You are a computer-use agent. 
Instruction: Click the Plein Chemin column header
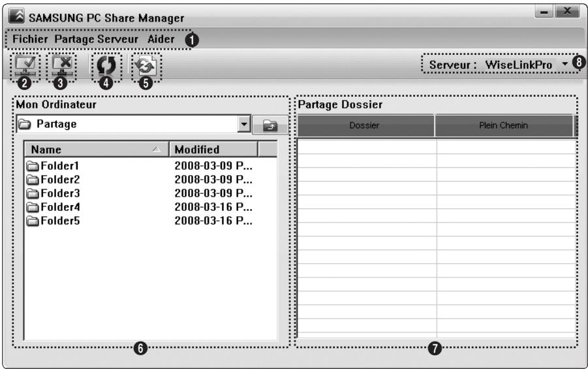tap(504, 125)
